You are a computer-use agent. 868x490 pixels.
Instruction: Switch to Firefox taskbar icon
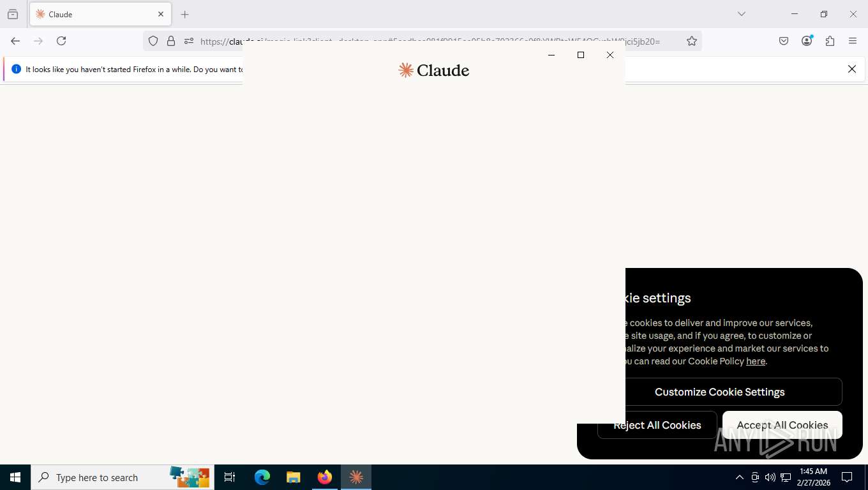tap(325, 477)
